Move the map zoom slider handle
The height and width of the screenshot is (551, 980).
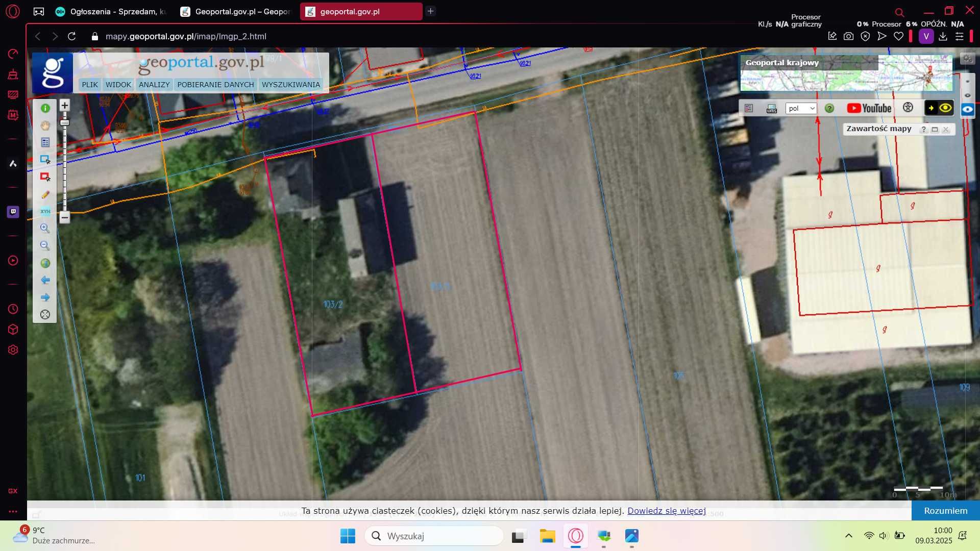tap(64, 122)
